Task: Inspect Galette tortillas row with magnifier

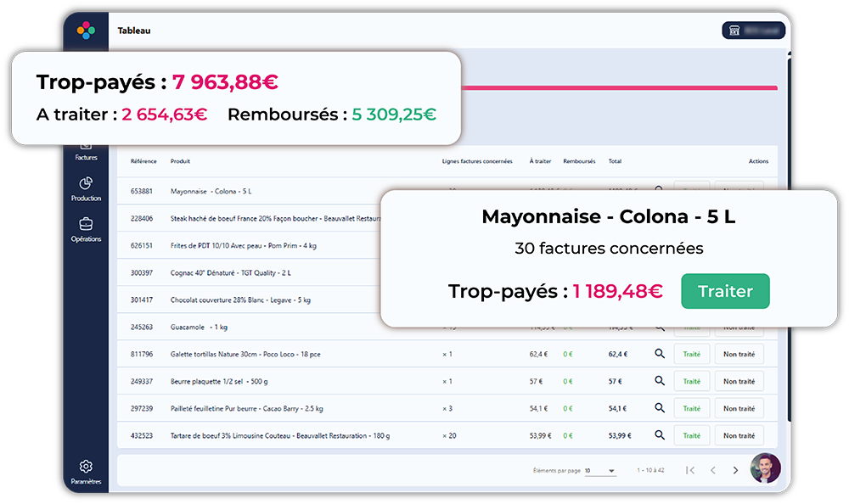Action: [x=659, y=354]
